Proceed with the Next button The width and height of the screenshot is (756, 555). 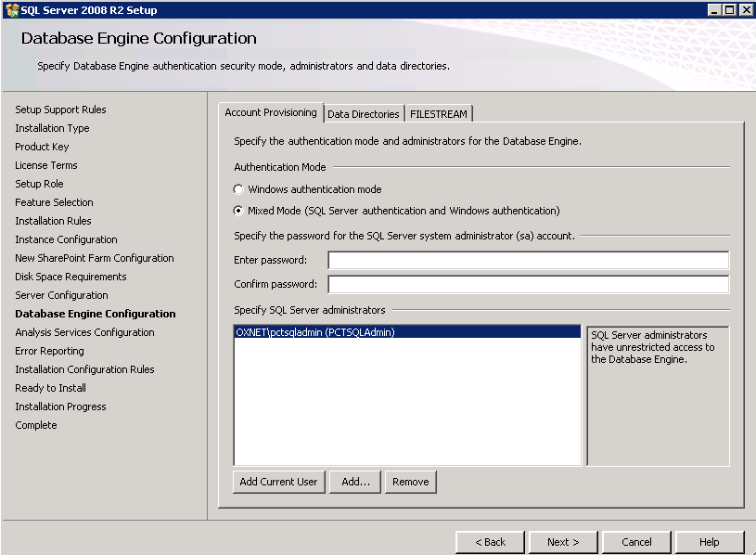pyautogui.click(x=563, y=542)
